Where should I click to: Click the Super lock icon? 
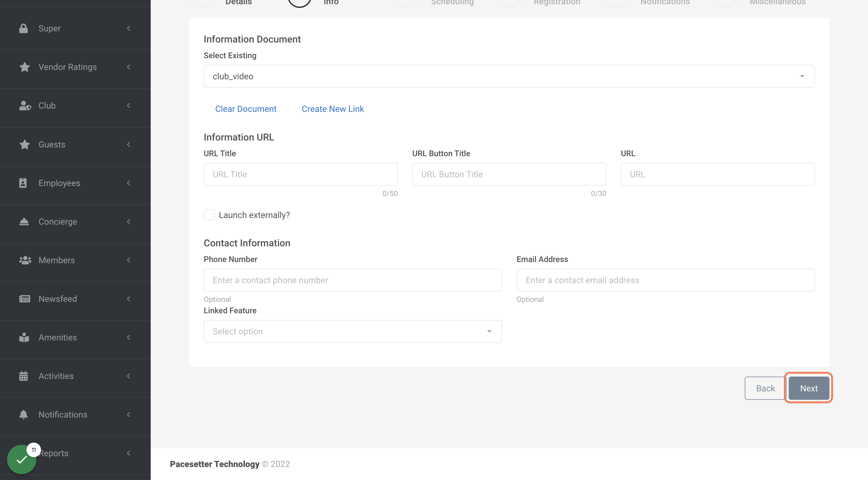pyautogui.click(x=24, y=28)
